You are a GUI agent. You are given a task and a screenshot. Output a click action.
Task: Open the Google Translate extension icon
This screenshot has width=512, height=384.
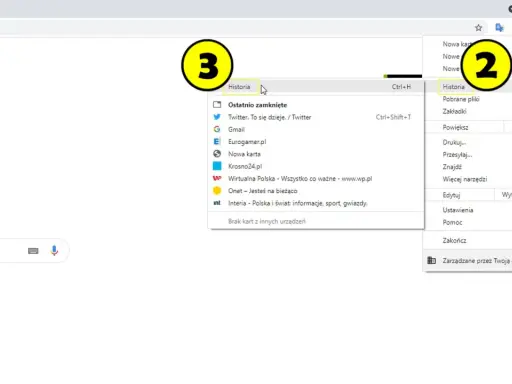tap(499, 28)
